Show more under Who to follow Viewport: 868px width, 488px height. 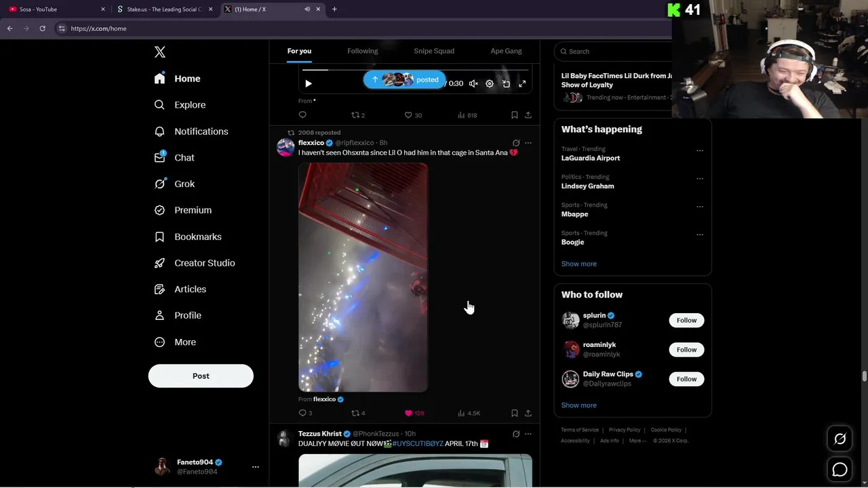click(x=578, y=405)
